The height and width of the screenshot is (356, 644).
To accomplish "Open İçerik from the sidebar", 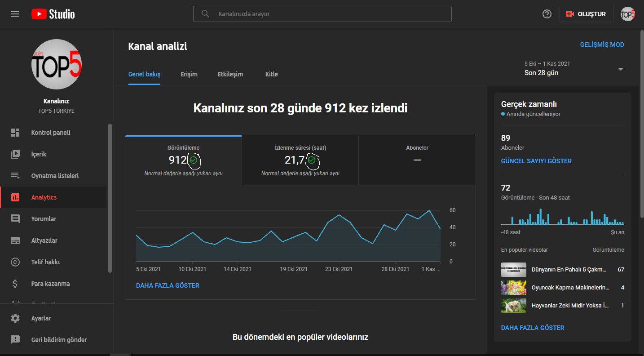I will 39,154.
